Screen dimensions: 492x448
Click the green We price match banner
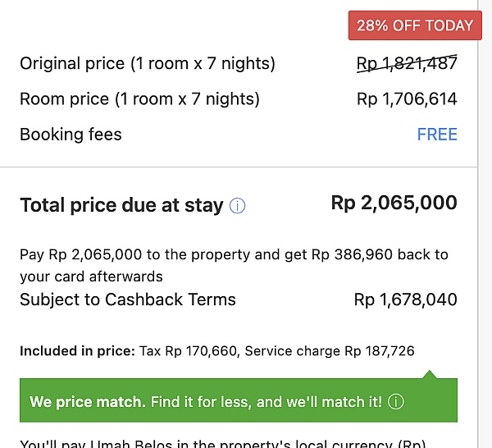point(238,402)
